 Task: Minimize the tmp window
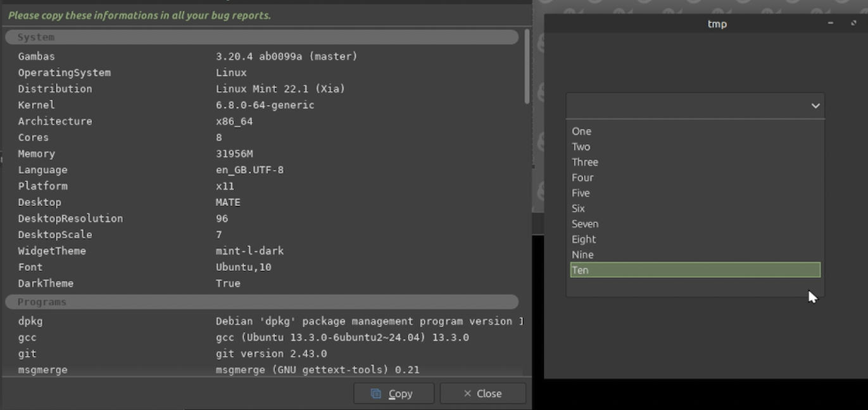[x=831, y=23]
